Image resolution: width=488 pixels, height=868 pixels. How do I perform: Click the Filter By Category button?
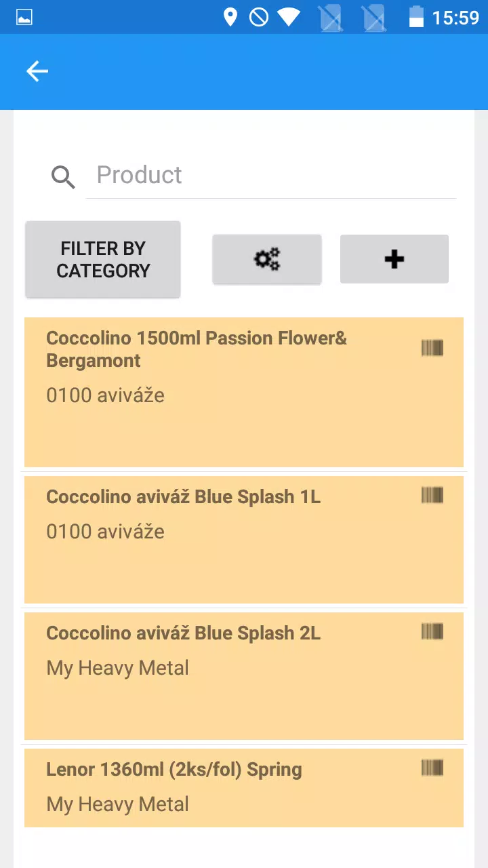103,259
